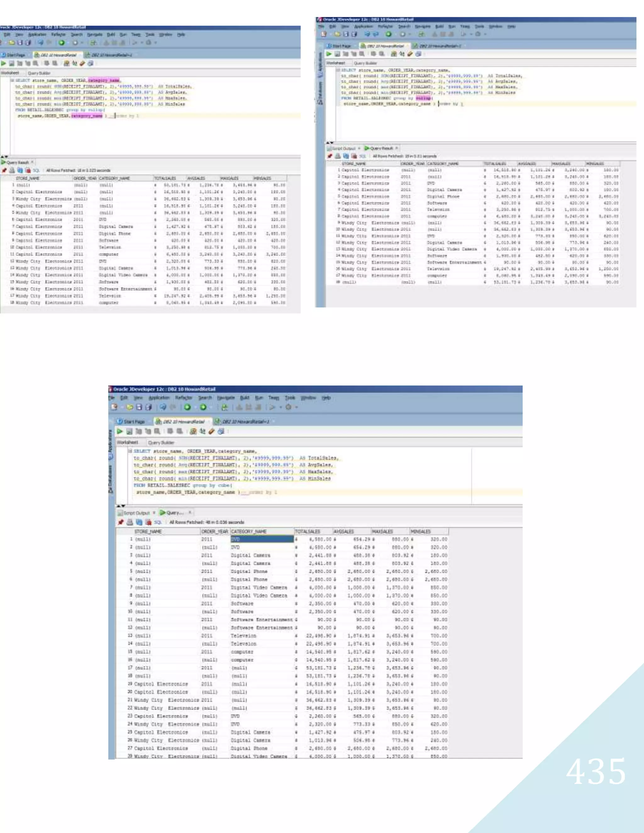Screen dimensions: 644x833
Task: Select Start Page tab in top-right window
Action: (x=339, y=46)
